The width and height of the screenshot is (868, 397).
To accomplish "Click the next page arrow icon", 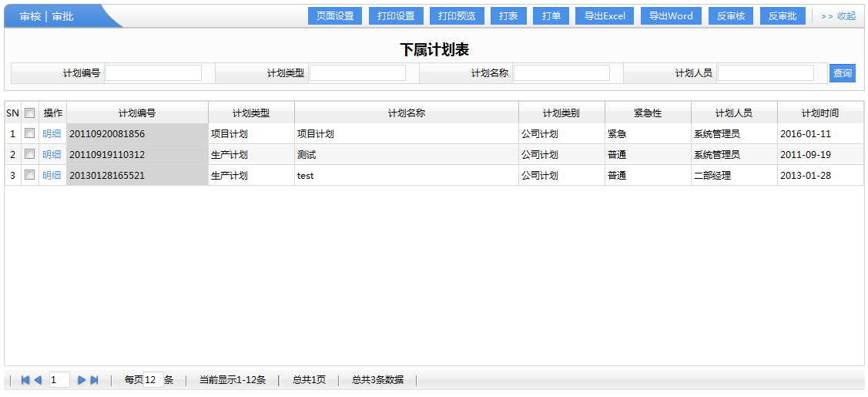I will (82, 380).
